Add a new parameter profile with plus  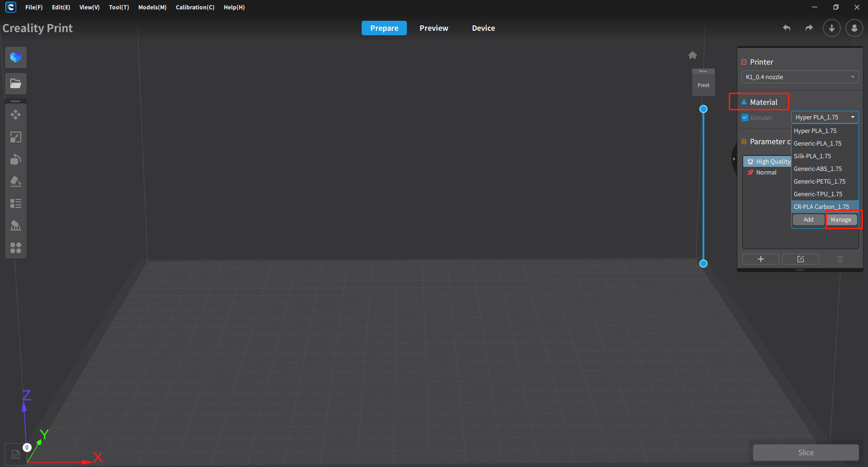pyautogui.click(x=761, y=259)
